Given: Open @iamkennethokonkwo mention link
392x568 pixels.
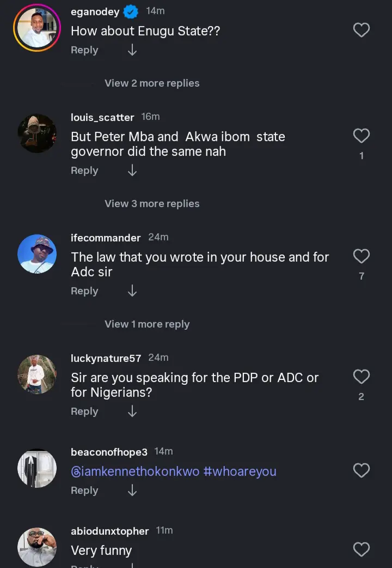Looking at the screenshot, I should (135, 472).
